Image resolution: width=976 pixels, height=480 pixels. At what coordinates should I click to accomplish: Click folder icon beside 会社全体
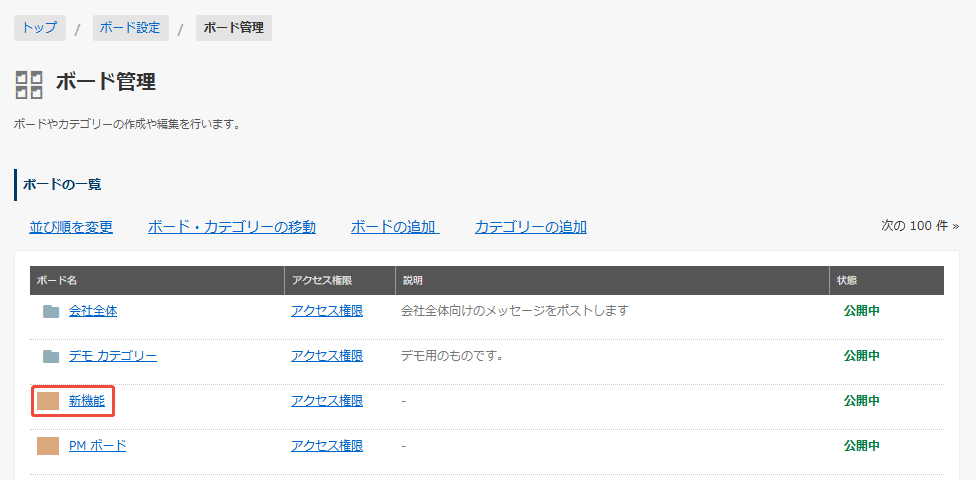(51, 311)
